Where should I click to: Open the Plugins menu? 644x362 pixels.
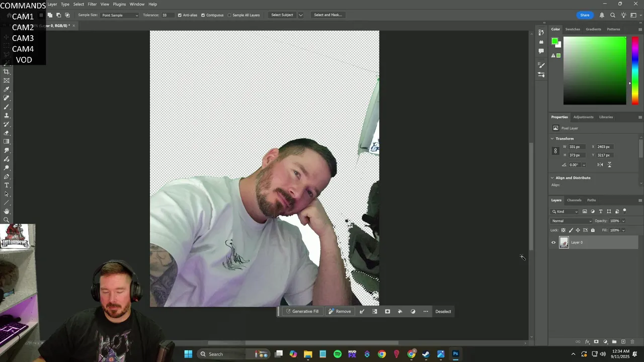coord(119,4)
